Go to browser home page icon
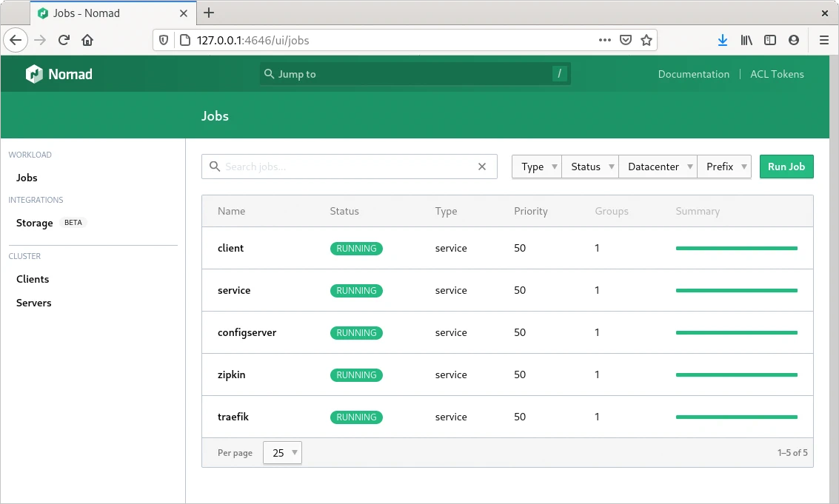 click(87, 40)
